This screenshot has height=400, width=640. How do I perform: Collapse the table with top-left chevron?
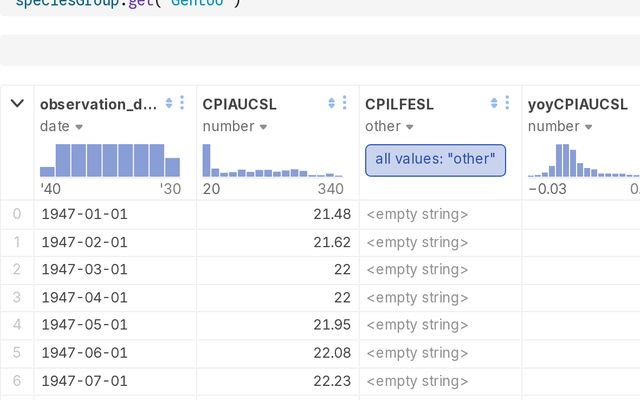coord(17,103)
